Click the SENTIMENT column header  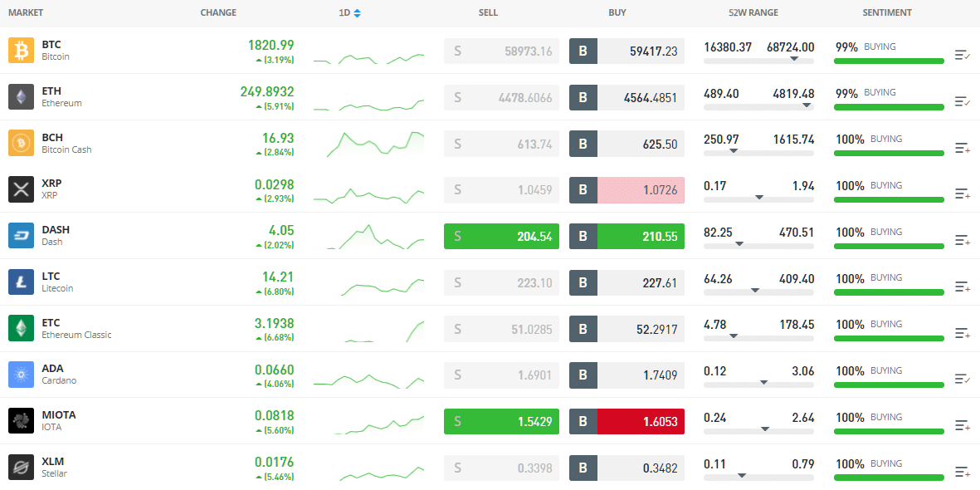(887, 12)
